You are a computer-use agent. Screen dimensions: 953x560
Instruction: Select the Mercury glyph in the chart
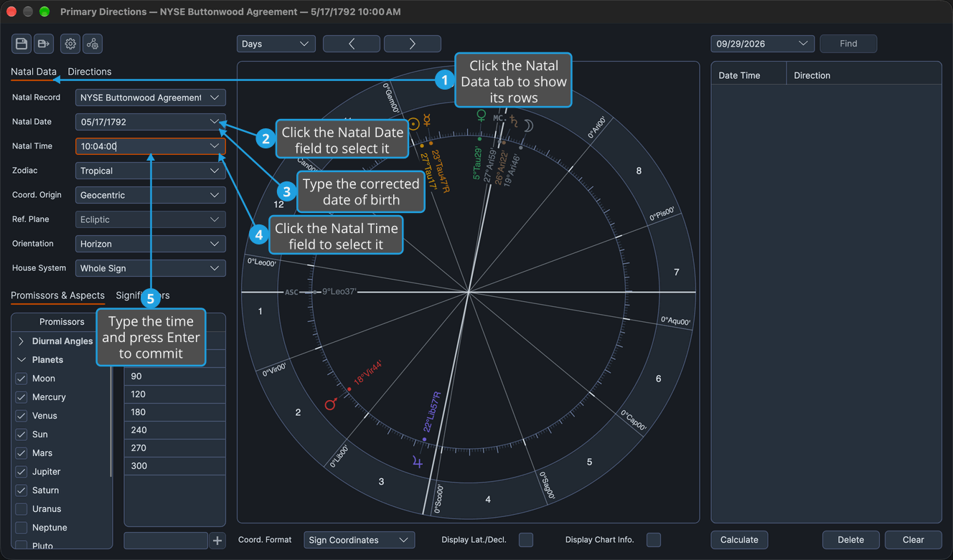click(x=426, y=119)
